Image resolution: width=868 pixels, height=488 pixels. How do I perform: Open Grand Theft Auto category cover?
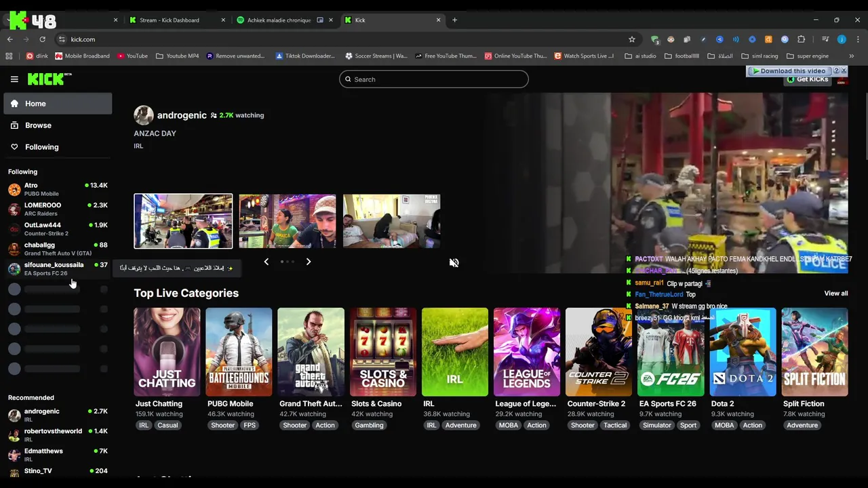pyautogui.click(x=311, y=352)
